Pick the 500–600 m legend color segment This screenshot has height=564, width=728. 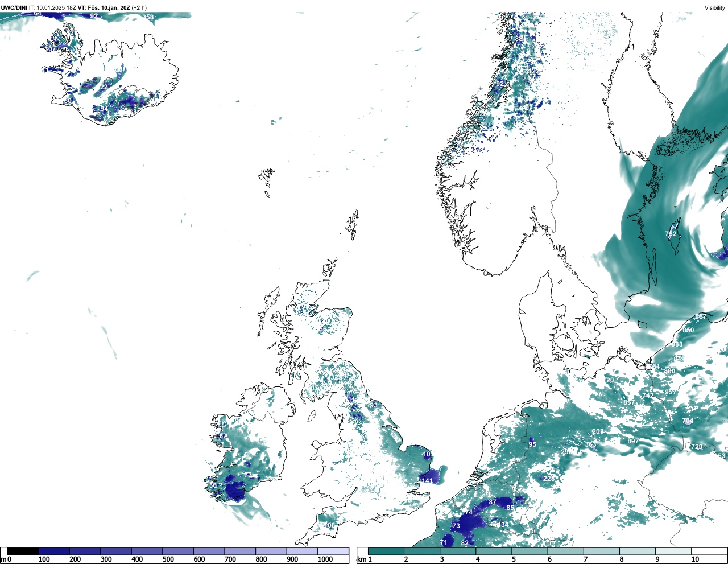[178, 551]
